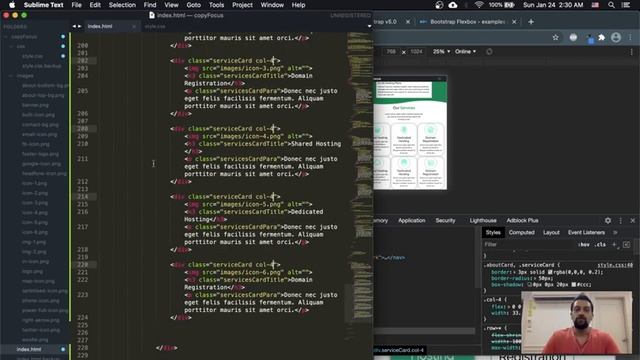Image resolution: width=640 pixels, height=360 pixels.
Task: Collapse the images folder in sidebar
Action: click(11, 76)
